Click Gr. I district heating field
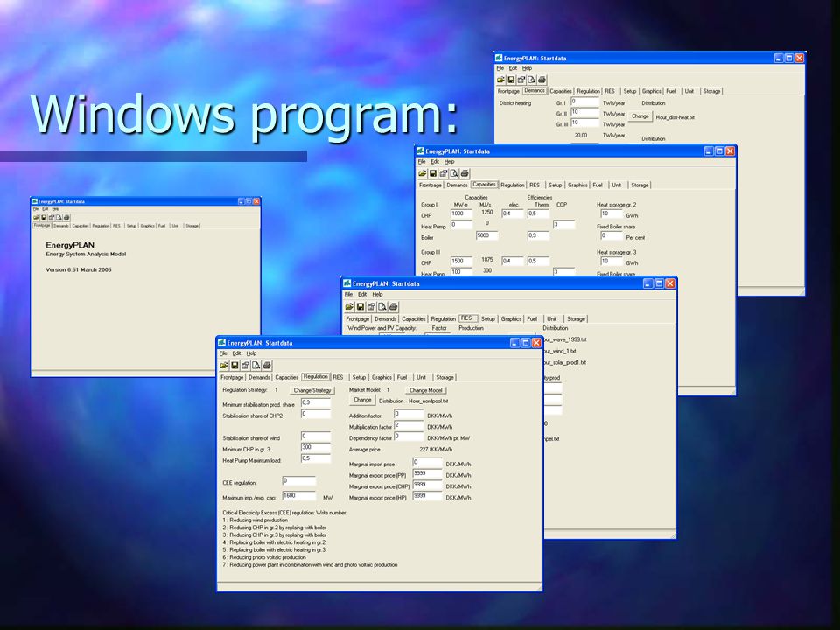 coord(584,101)
